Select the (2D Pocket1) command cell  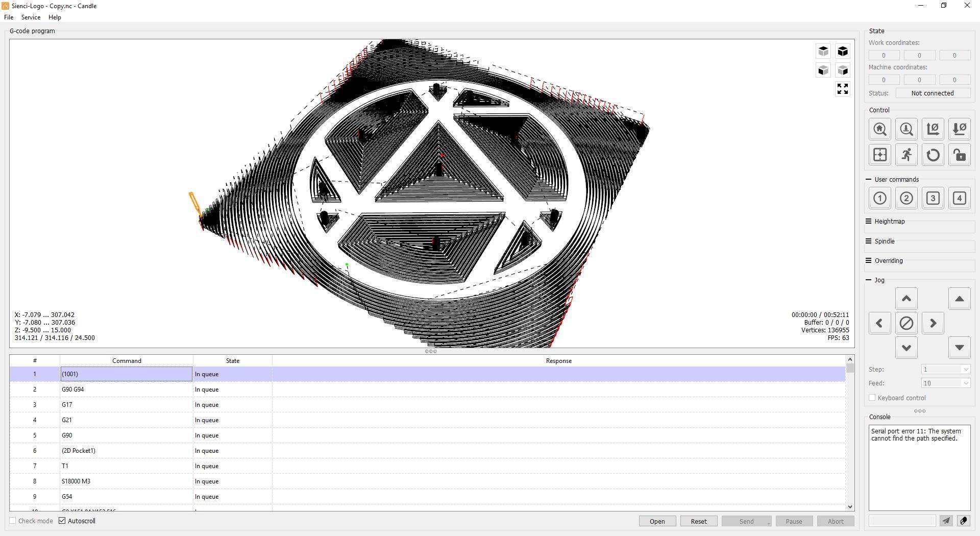pyautogui.click(x=127, y=451)
